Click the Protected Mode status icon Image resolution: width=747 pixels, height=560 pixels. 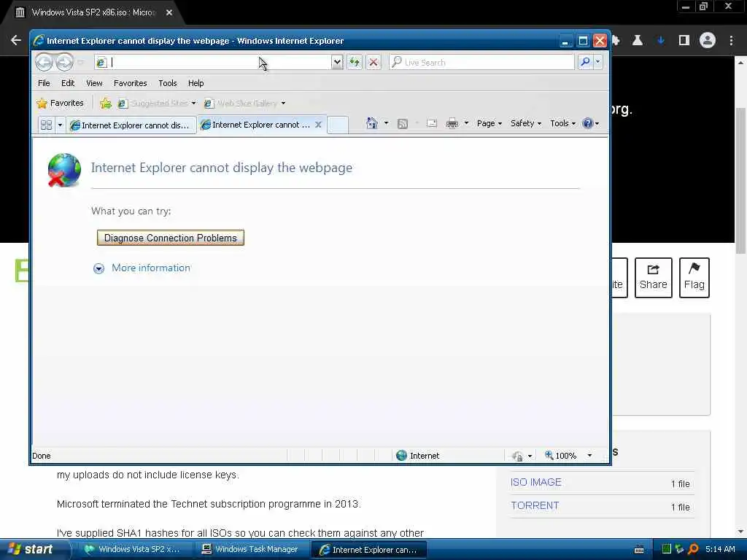(x=517, y=456)
